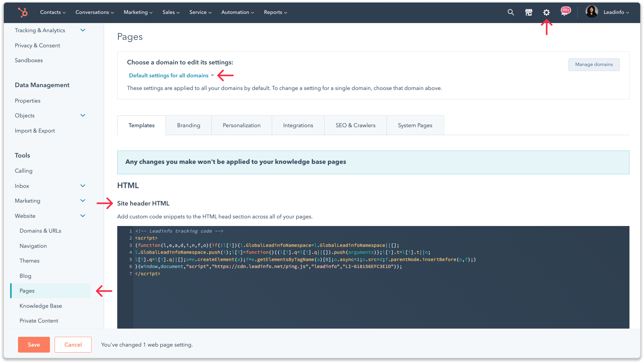Screen dimensions: 644x363
Task: Click the Tracking & Analytics sidebar label
Action: click(40, 30)
